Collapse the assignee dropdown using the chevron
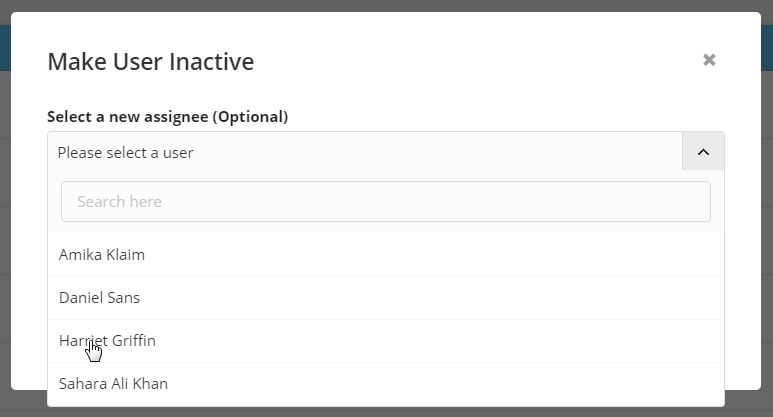The image size is (773, 417). (x=703, y=152)
